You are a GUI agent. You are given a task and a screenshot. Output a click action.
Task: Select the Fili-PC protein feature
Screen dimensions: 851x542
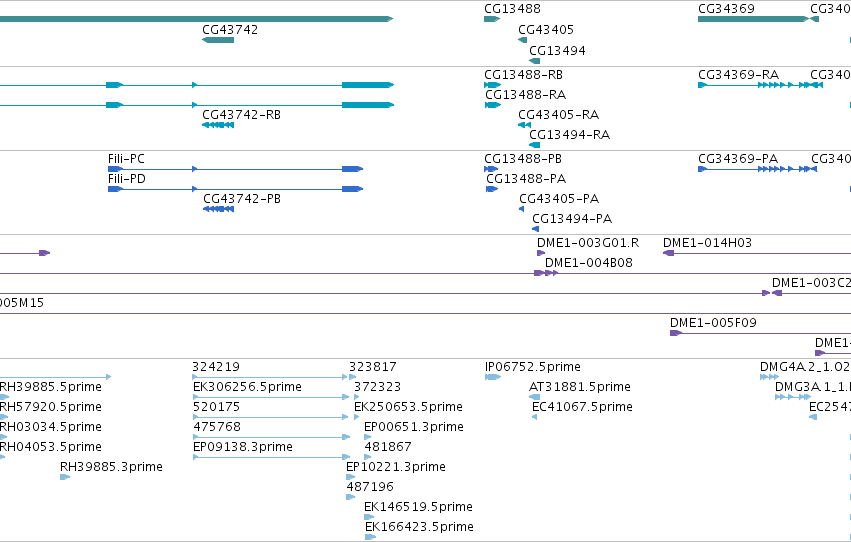click(x=236, y=169)
